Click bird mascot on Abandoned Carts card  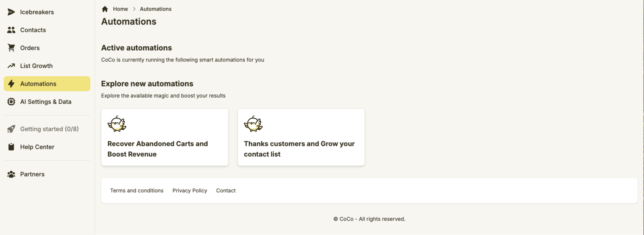pyautogui.click(x=117, y=124)
